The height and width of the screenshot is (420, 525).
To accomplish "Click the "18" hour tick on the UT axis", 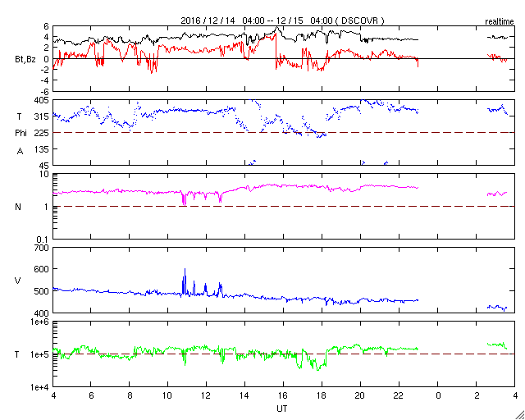I will [322, 395].
